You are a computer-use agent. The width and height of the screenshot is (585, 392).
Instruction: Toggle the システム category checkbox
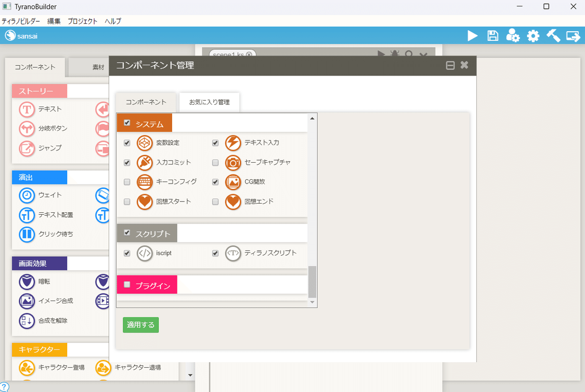(127, 123)
